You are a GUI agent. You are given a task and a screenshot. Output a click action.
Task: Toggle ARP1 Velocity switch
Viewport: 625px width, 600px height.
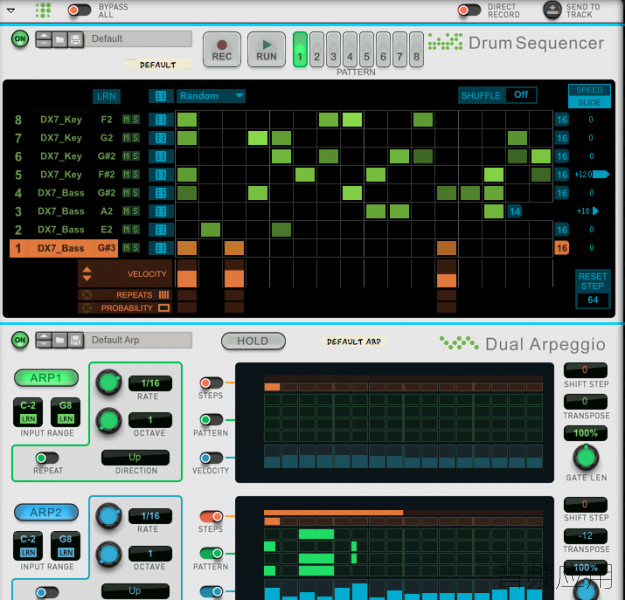click(211, 458)
